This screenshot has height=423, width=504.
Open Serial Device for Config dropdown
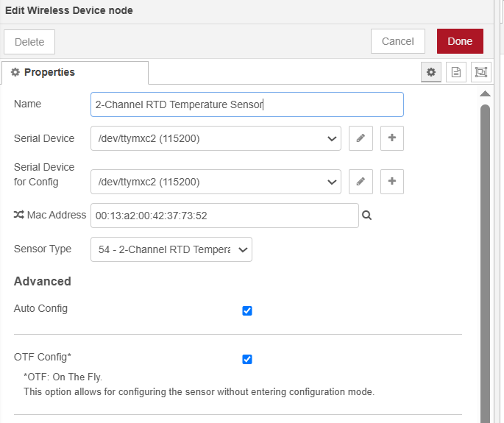click(x=216, y=182)
